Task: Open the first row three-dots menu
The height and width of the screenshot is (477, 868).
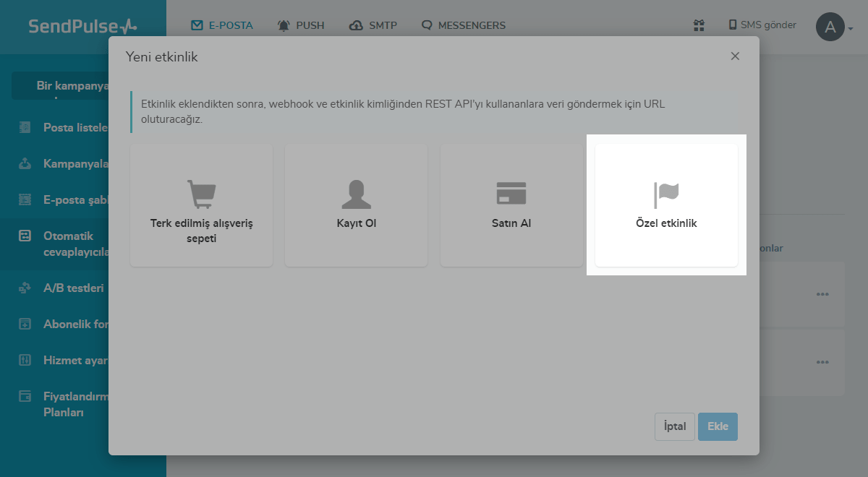Action: 822,294
